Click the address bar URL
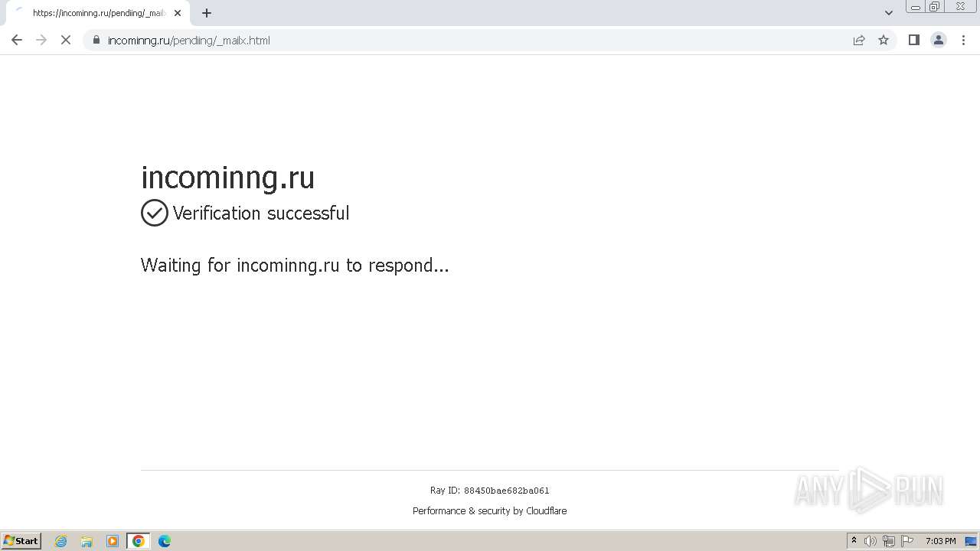 [x=189, y=41]
